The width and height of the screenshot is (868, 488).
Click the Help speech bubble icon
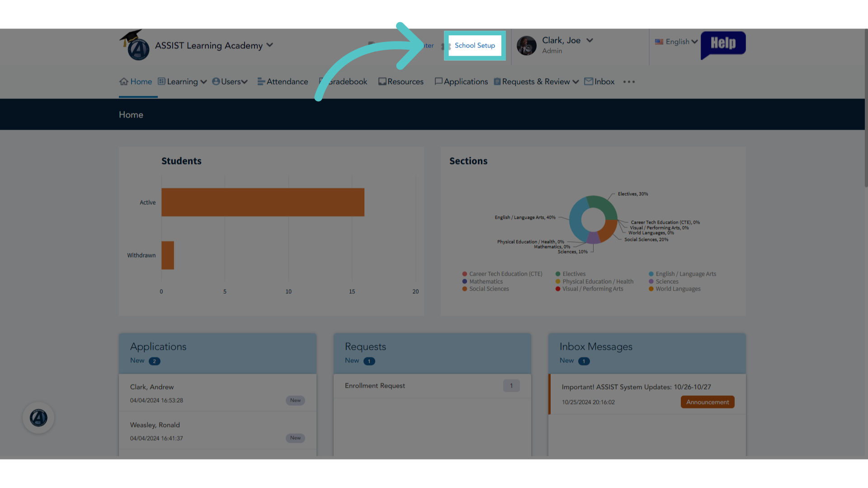click(x=723, y=45)
